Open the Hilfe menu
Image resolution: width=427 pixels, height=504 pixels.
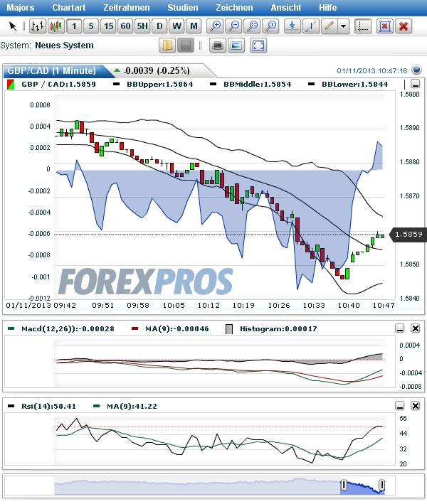[328, 8]
